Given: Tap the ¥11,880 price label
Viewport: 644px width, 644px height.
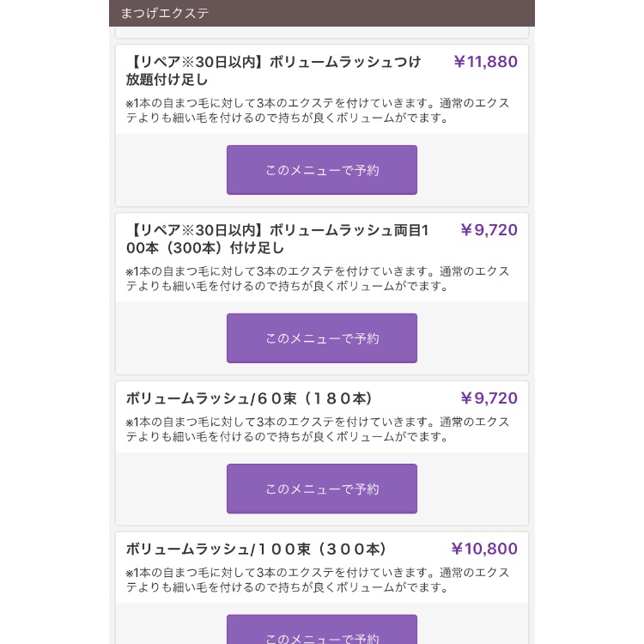Looking at the screenshot, I should 485,62.
